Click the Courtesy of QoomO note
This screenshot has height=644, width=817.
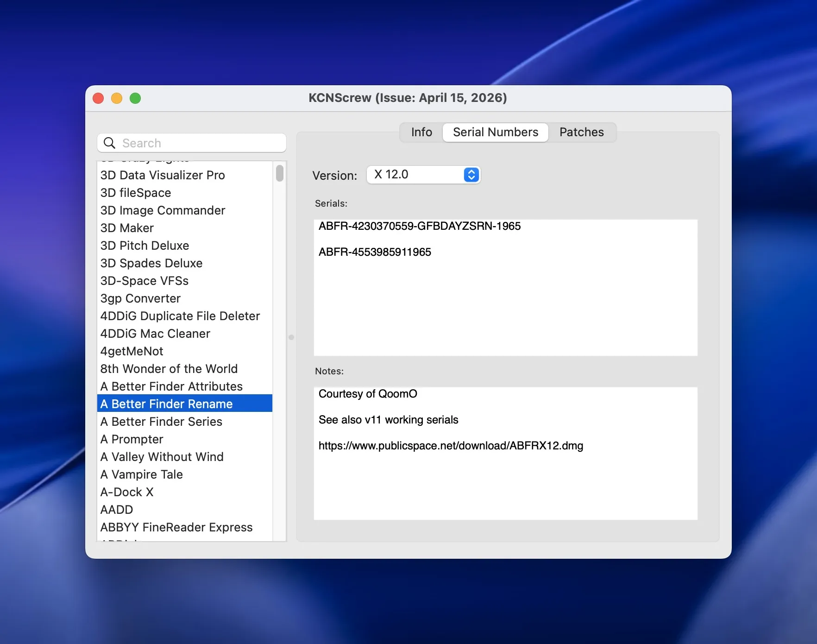368,394
